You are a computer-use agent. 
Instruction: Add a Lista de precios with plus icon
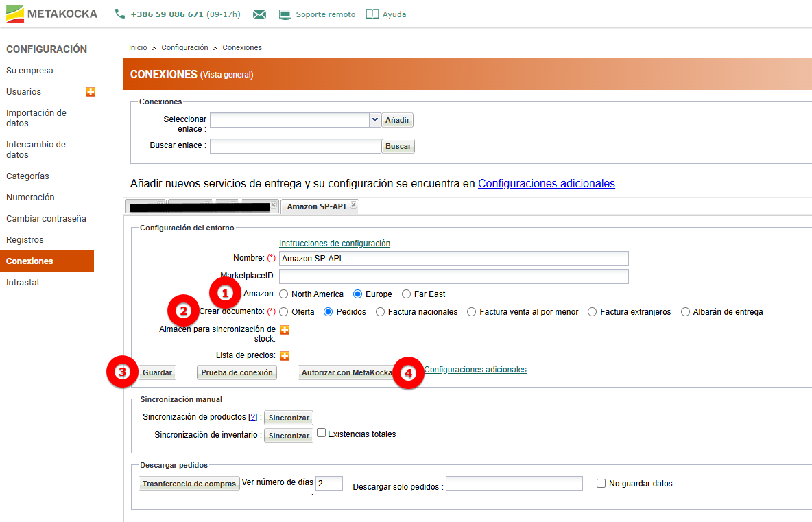(285, 356)
